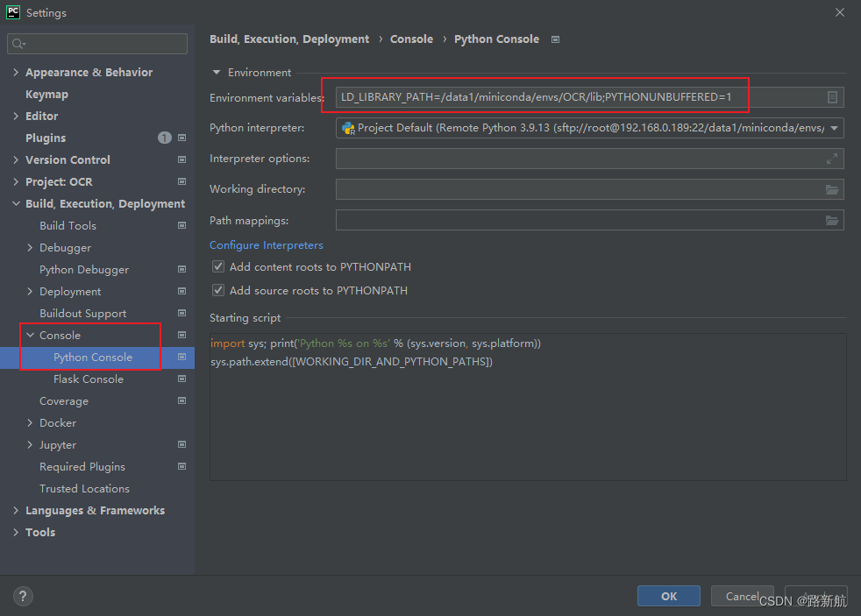Click the search magnifier icon in settings
This screenshot has height=616, width=861.
(x=18, y=44)
